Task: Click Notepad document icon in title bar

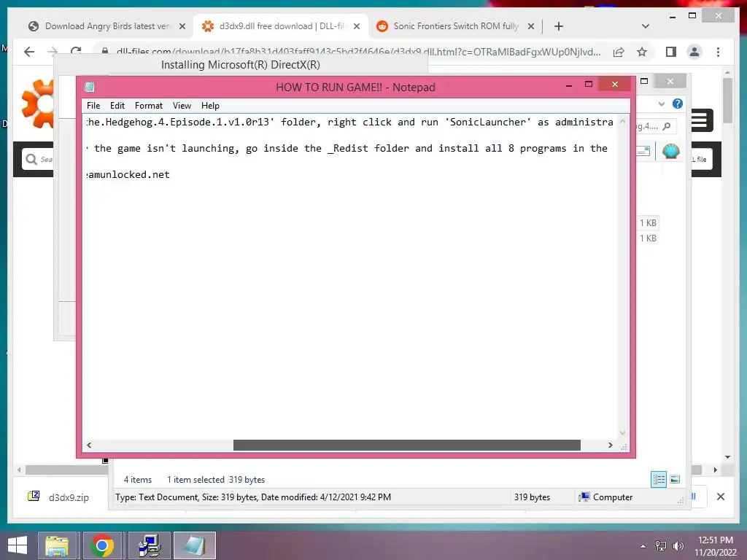Action: [x=90, y=87]
